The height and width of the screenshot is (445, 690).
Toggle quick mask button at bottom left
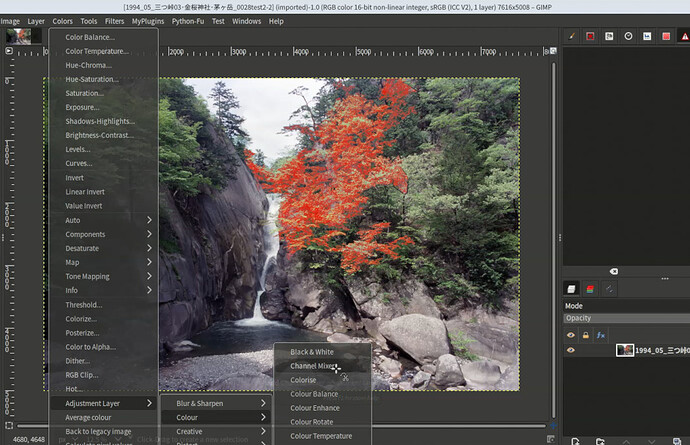pyautogui.click(x=9, y=426)
